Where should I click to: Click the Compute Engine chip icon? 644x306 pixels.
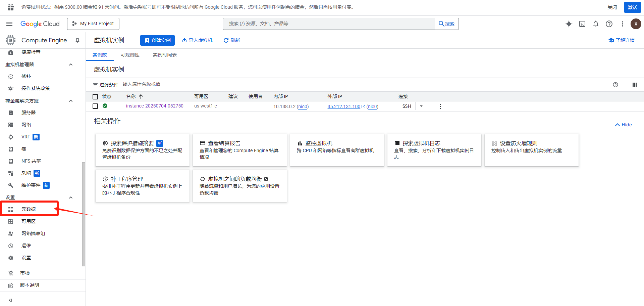coord(10,40)
